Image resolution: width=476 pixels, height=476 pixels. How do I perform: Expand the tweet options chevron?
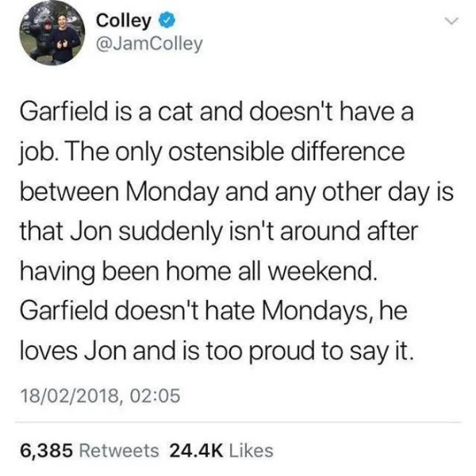click(x=451, y=21)
